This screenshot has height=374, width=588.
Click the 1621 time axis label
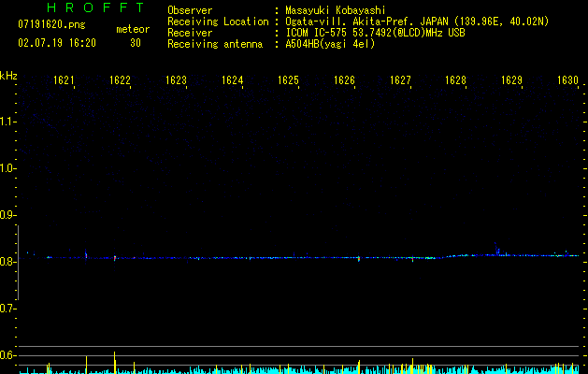click(x=64, y=80)
